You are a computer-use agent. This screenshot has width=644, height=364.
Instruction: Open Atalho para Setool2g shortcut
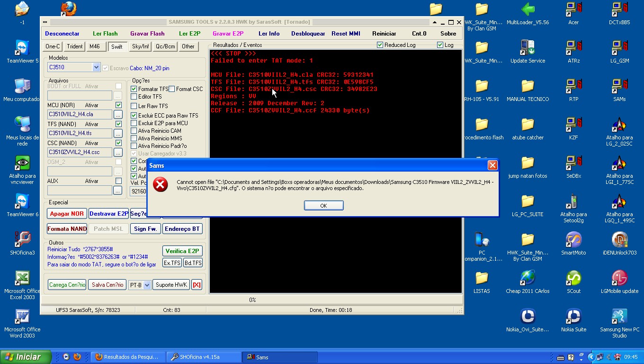(x=573, y=209)
